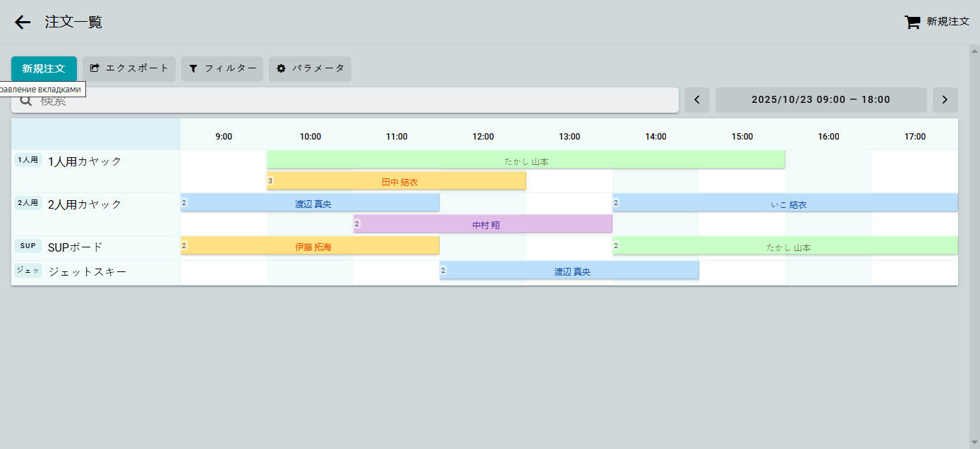The width and height of the screenshot is (980, 449).
Task: Go to previous date range arrow
Action: (697, 100)
